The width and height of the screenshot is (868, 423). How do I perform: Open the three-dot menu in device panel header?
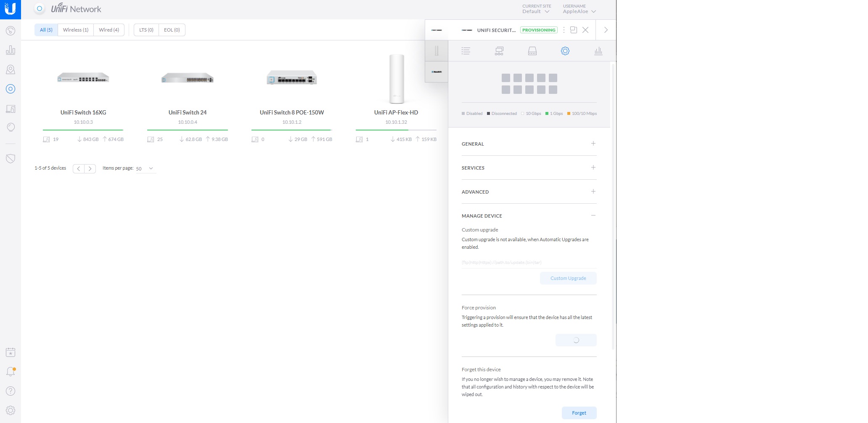point(564,30)
